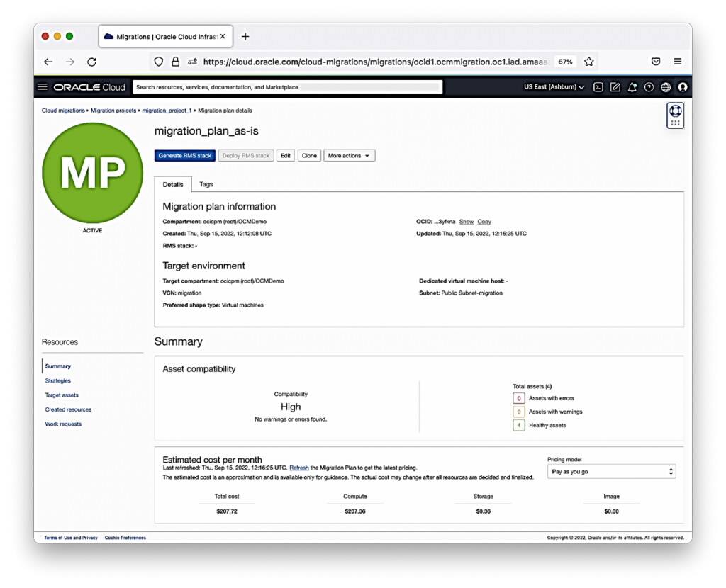This screenshot has height=588, width=726.
Task: Switch to the Tags tab
Action: [x=206, y=183]
